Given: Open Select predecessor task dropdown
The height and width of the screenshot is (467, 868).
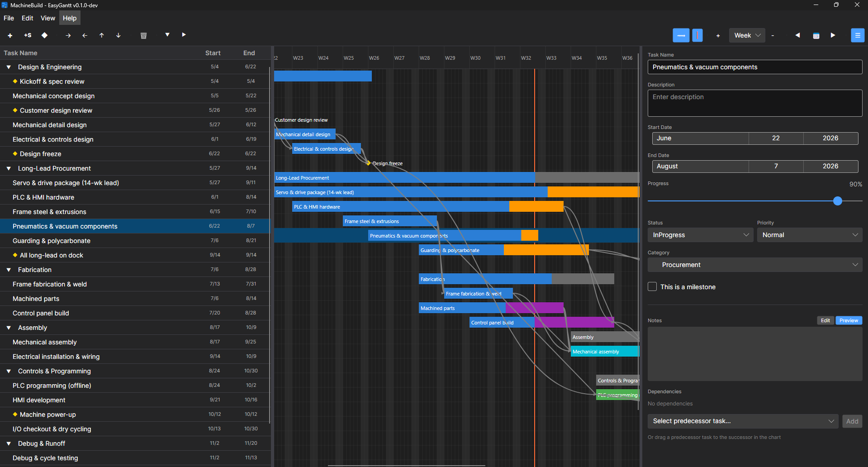Looking at the screenshot, I should click(743, 421).
